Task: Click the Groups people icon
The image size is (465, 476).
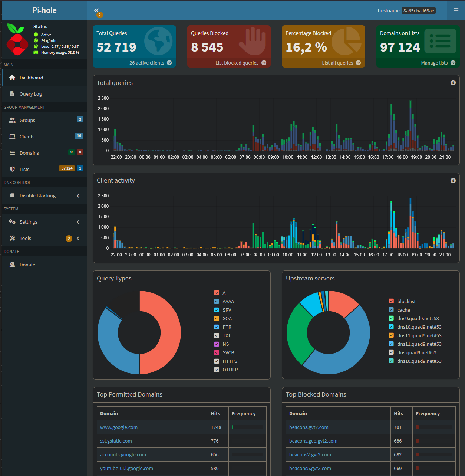Action: pos(12,120)
